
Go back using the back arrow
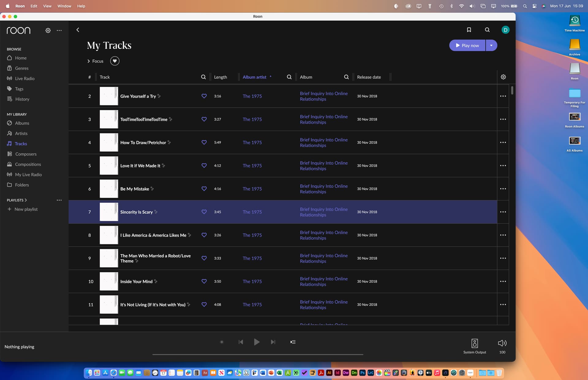78,30
